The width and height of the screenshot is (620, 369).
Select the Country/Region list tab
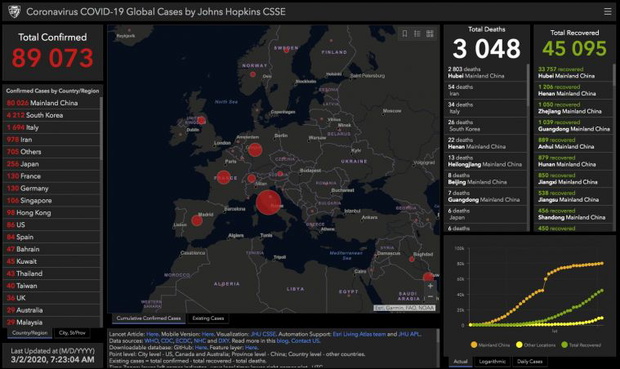30,333
